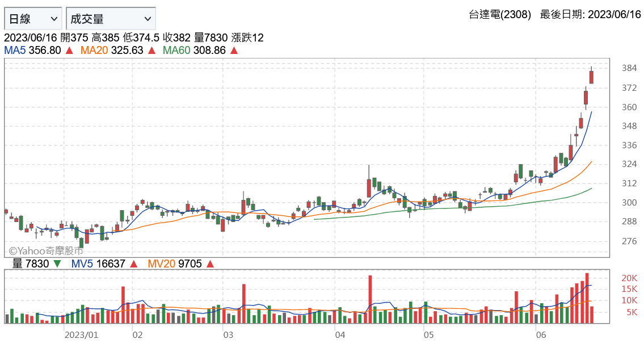Screen dimensions: 644x347
Task: Click the 2023/01 date axis label
Action: point(81,335)
